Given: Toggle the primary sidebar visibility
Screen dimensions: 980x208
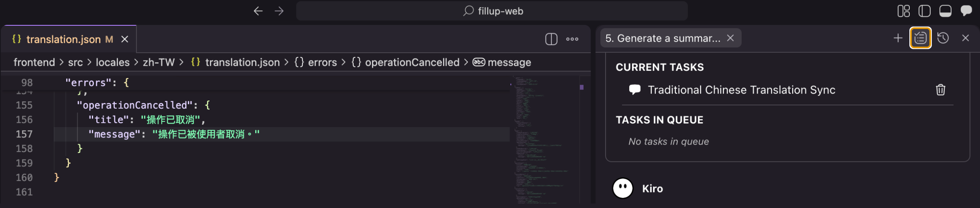Looking at the screenshot, I should [924, 11].
